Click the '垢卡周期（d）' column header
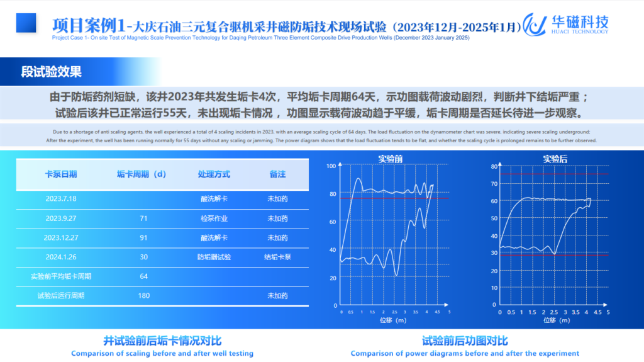 [142, 174]
